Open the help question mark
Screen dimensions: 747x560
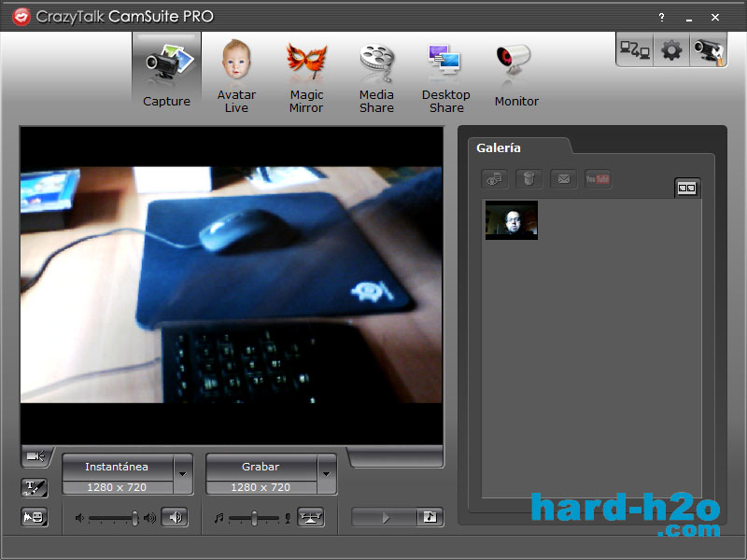[x=661, y=17]
